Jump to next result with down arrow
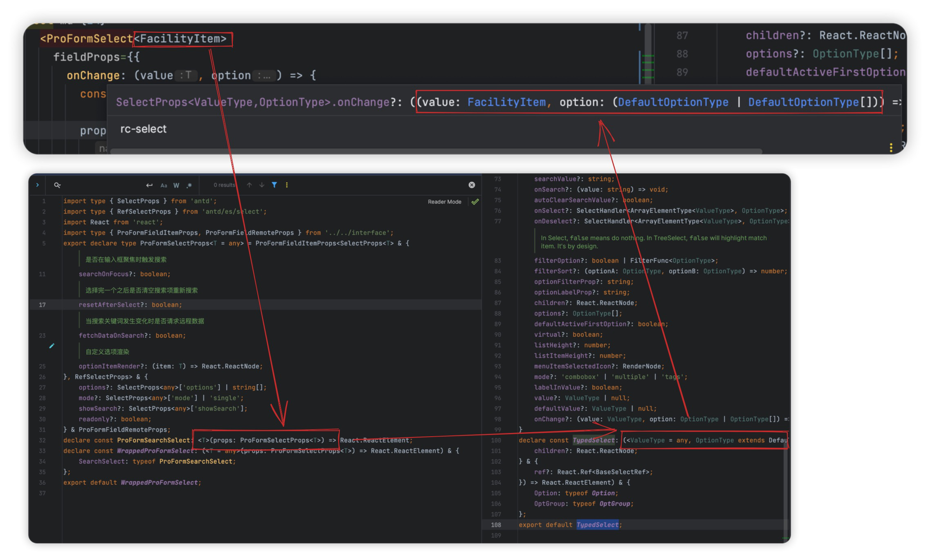This screenshot has height=560, width=930. (261, 185)
